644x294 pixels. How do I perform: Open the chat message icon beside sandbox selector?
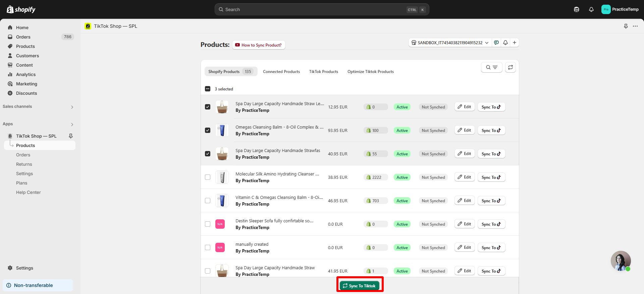496,43
